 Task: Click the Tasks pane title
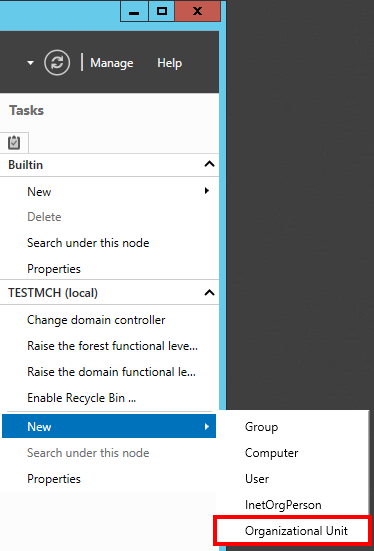[x=26, y=110]
